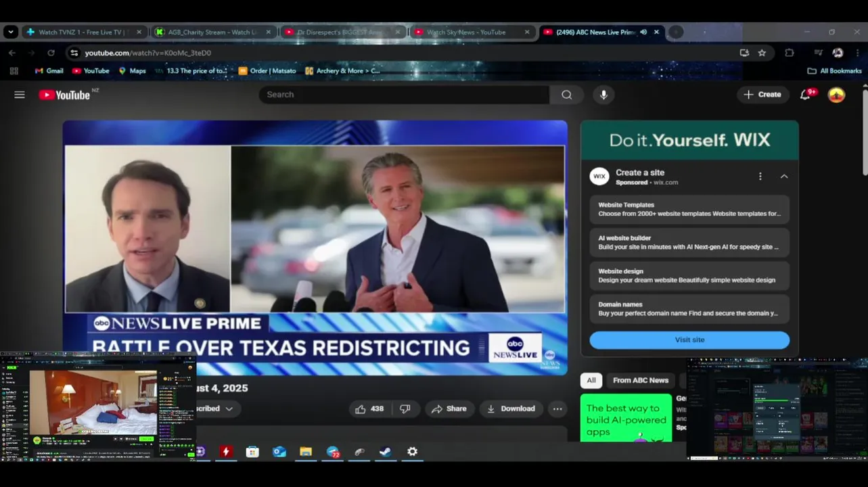The image size is (868, 487).
Task: Start voice search with the microphone icon
Action: pyautogui.click(x=603, y=95)
